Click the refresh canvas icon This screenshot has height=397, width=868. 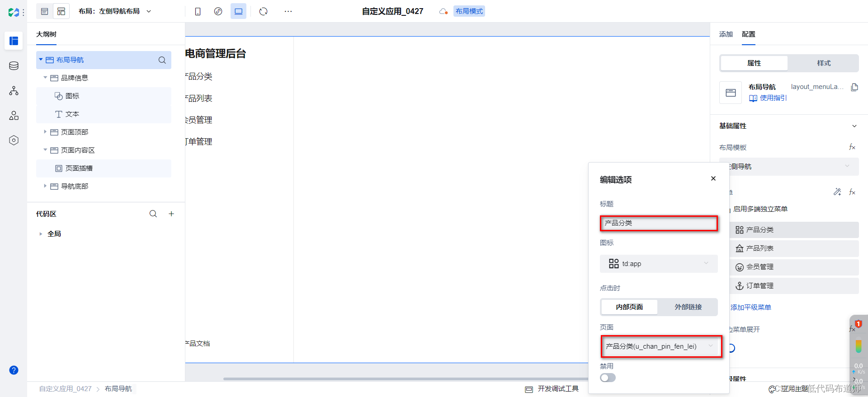(x=264, y=11)
